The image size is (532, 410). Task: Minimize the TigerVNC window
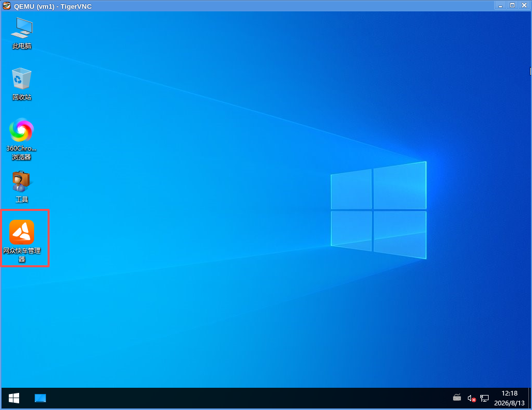[x=500, y=6]
